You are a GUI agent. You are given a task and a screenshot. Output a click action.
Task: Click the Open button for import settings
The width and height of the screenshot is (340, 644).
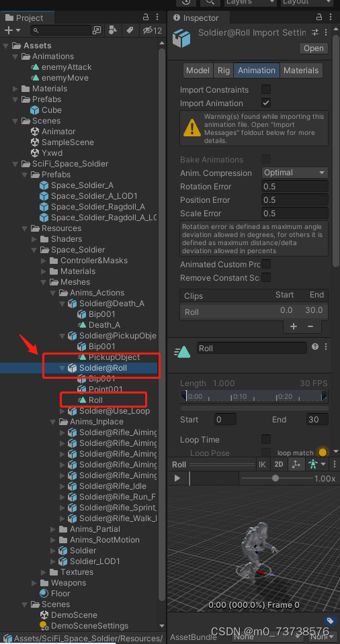(314, 48)
